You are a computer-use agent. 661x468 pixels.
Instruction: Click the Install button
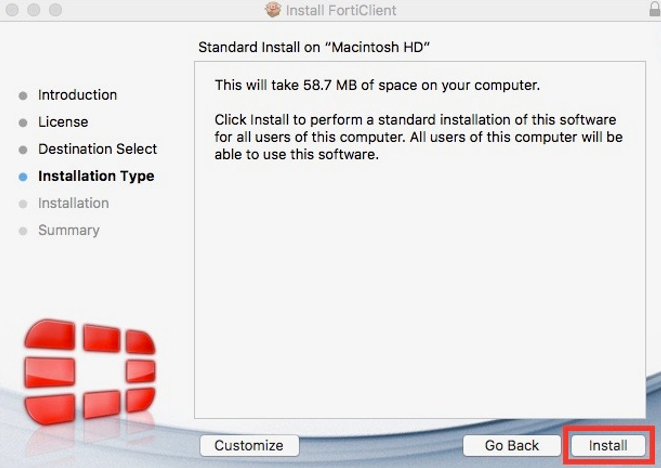coord(607,445)
